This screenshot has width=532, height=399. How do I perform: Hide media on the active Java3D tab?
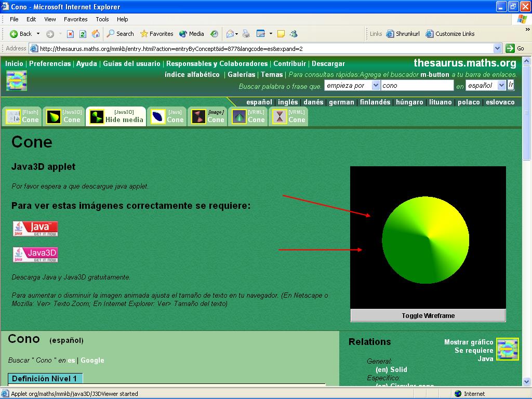[x=116, y=116]
